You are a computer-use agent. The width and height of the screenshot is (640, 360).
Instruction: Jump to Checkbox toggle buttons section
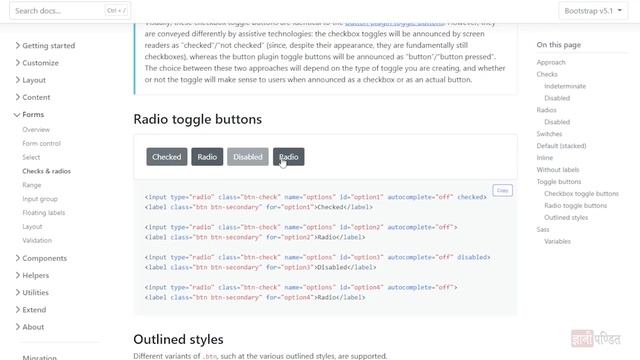(582, 194)
